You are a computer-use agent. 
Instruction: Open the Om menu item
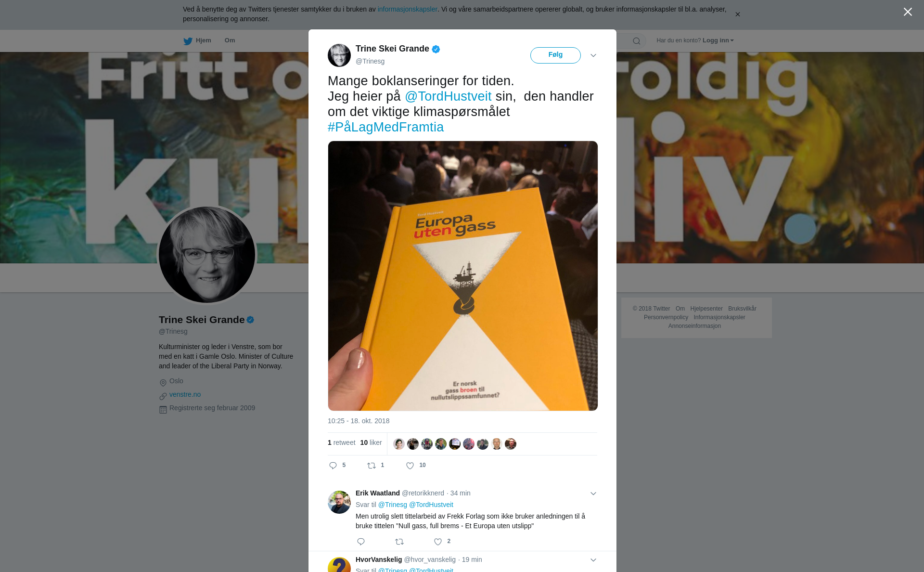(x=230, y=40)
